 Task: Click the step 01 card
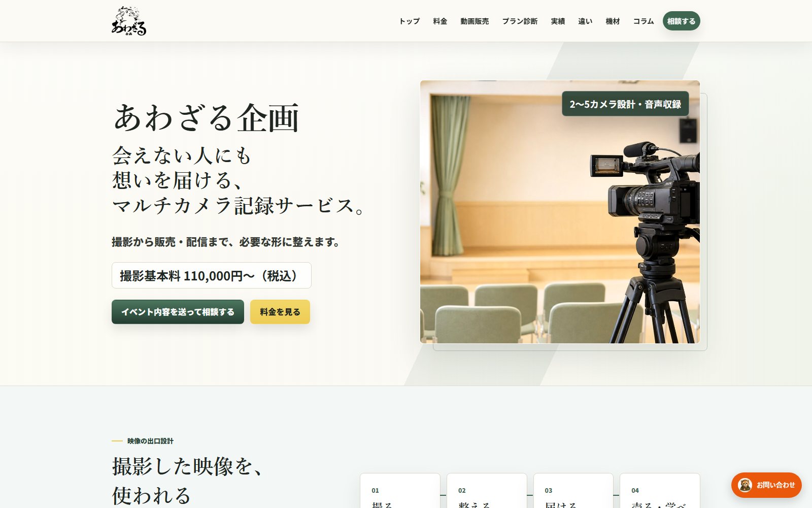(x=400, y=491)
